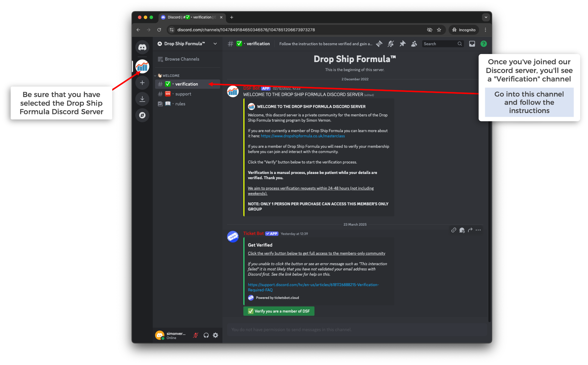Open the Threads icon in channel header
The image size is (588, 365).
pyautogui.click(x=379, y=44)
